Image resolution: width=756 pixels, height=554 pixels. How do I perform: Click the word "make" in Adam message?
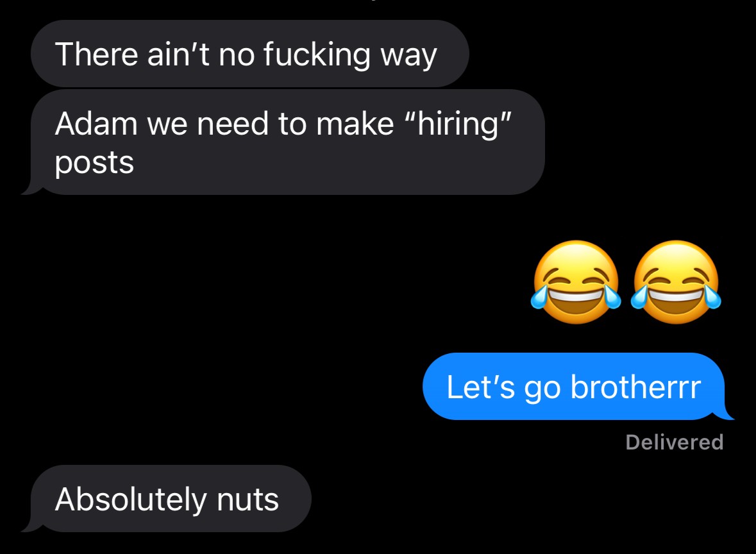coord(355,124)
